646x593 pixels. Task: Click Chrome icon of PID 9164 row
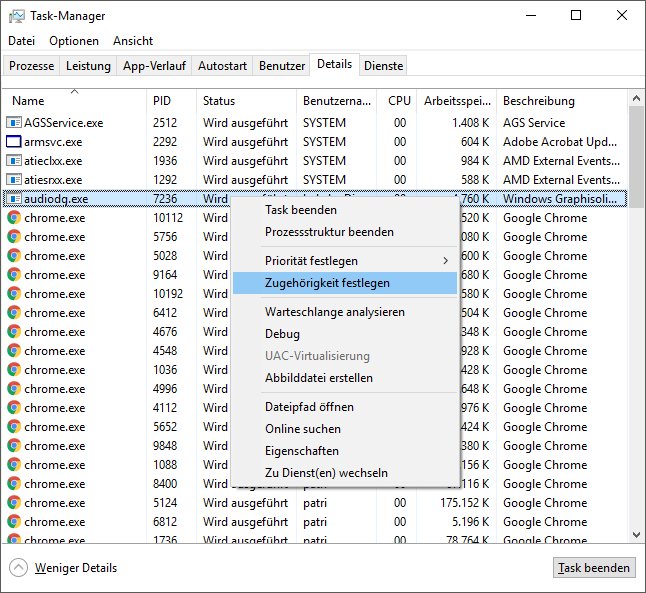click(14, 274)
